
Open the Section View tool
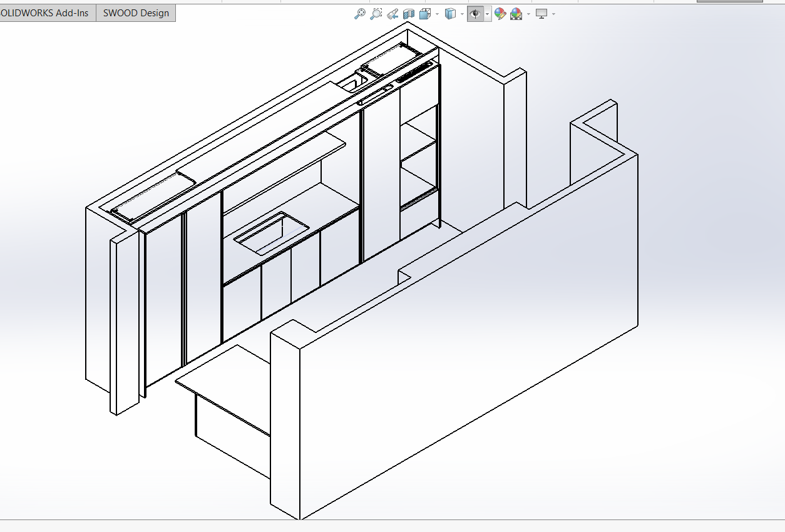pyautogui.click(x=409, y=14)
